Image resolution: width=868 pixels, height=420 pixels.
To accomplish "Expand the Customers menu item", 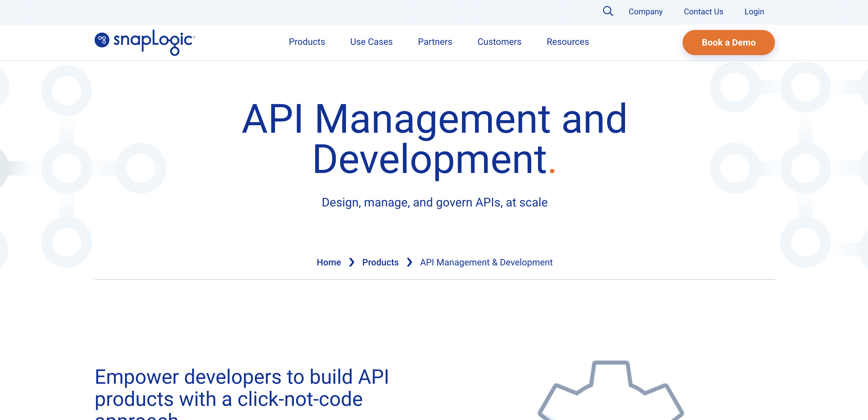I will tap(499, 42).
